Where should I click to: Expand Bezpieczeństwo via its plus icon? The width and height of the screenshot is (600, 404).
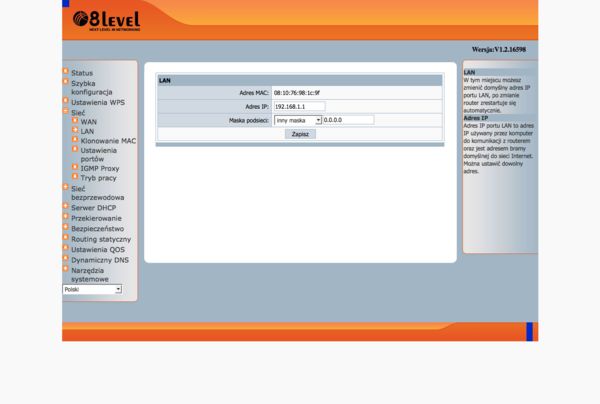pos(65,227)
